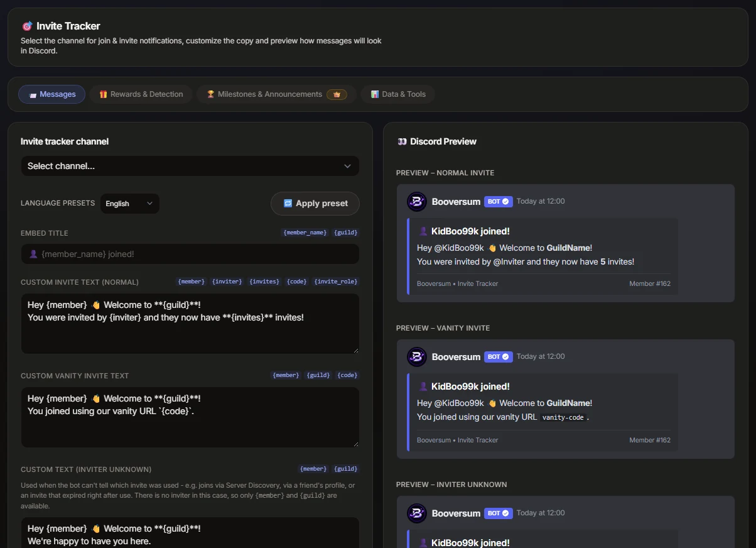Insert {code} tag for normal invite text
The image size is (756, 548).
pos(296,282)
